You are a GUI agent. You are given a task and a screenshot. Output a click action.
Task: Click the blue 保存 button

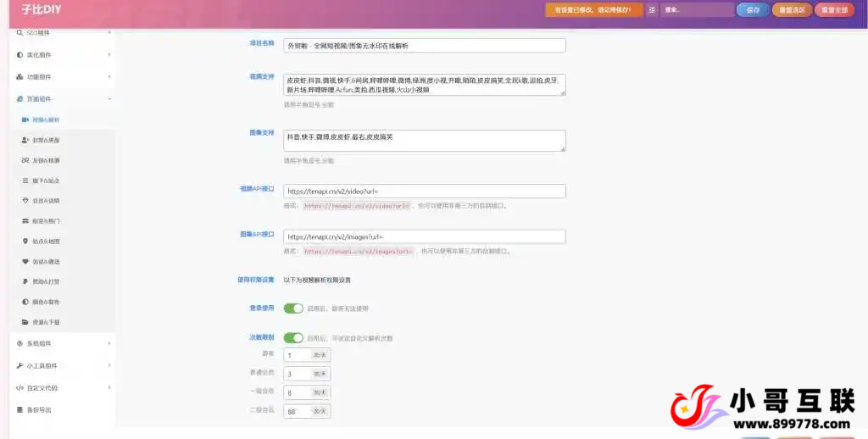[752, 10]
